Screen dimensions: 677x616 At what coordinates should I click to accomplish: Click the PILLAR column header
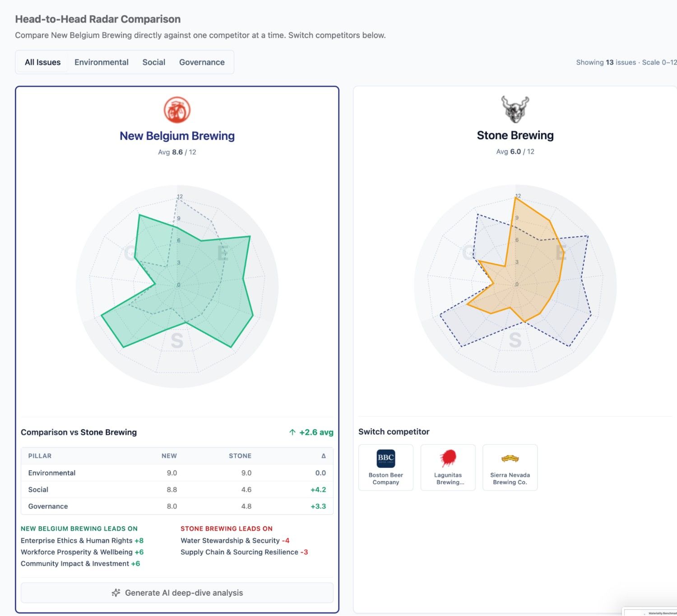pyautogui.click(x=40, y=456)
